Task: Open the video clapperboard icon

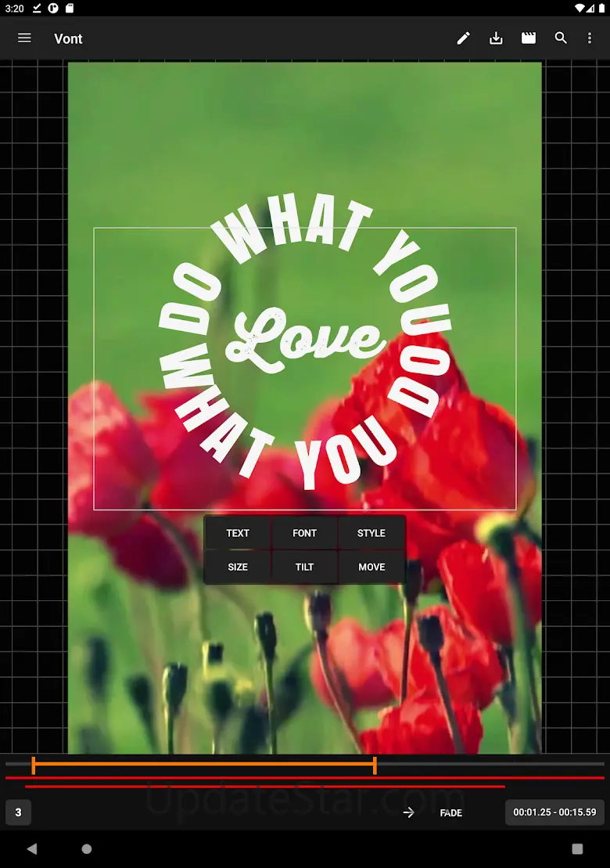Action: [x=529, y=38]
